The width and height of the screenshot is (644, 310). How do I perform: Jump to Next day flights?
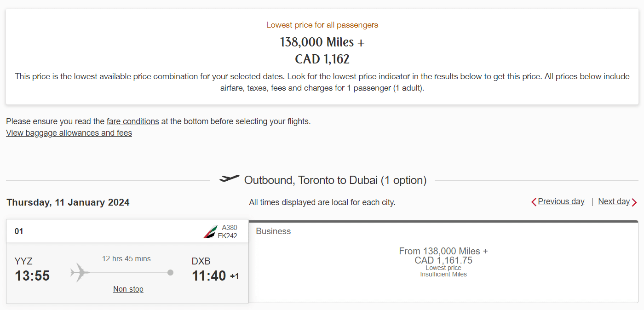(614, 201)
